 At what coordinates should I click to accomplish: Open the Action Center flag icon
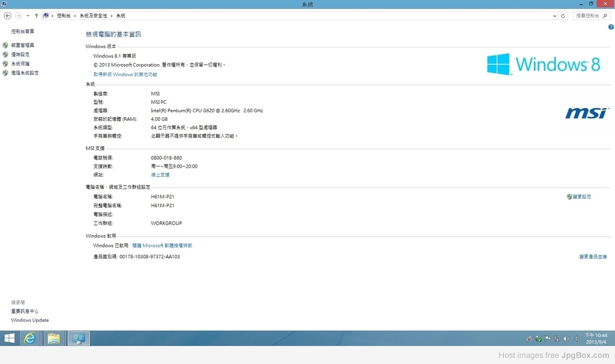(548, 338)
